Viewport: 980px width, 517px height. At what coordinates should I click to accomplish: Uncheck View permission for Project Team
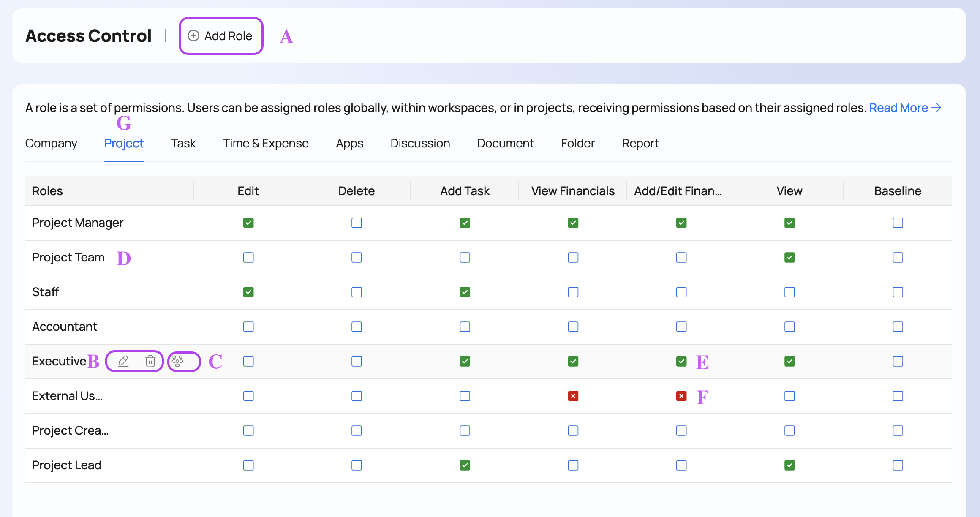pyautogui.click(x=789, y=258)
